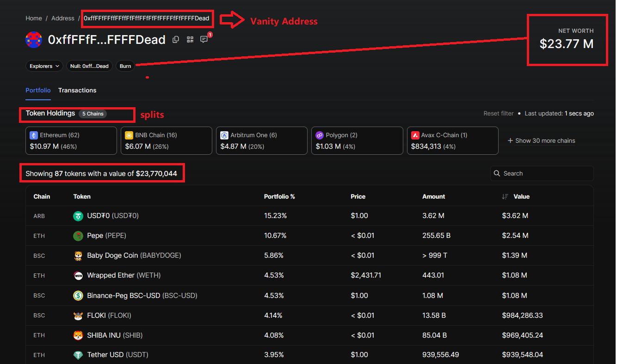Screen dimensions: 617x364
Task: Switch to the Portfolio tab
Action: (x=38, y=91)
